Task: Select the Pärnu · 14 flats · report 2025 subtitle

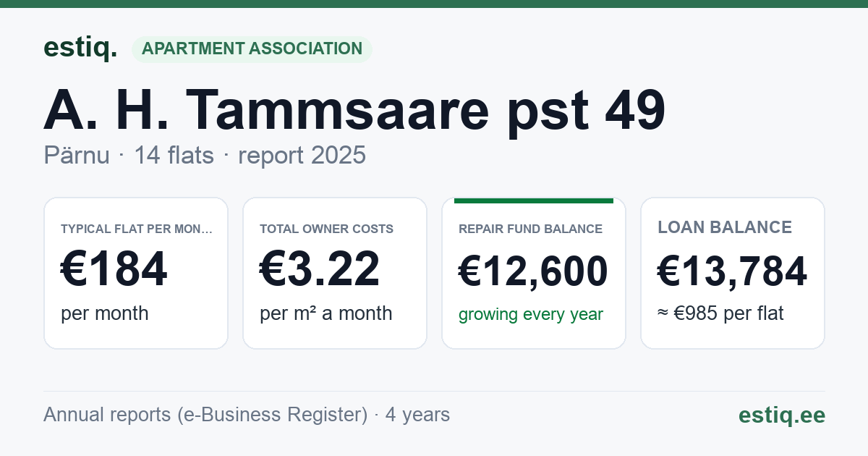Action: coord(205,156)
